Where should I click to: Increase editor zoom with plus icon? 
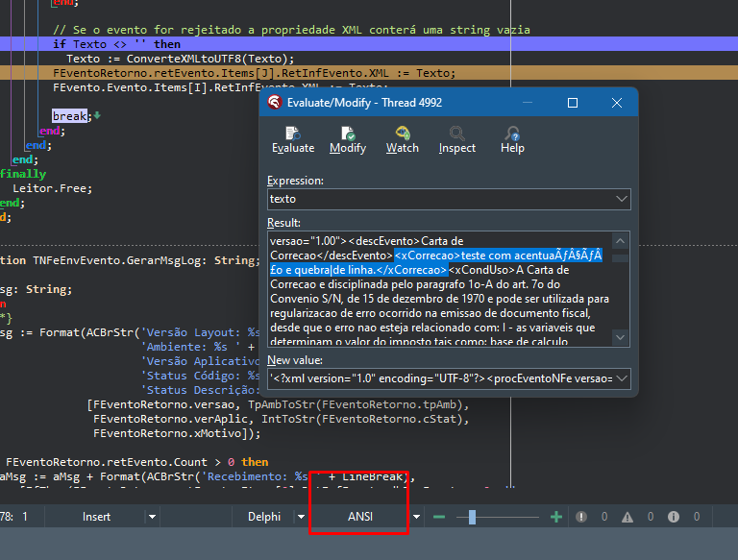coord(555,517)
